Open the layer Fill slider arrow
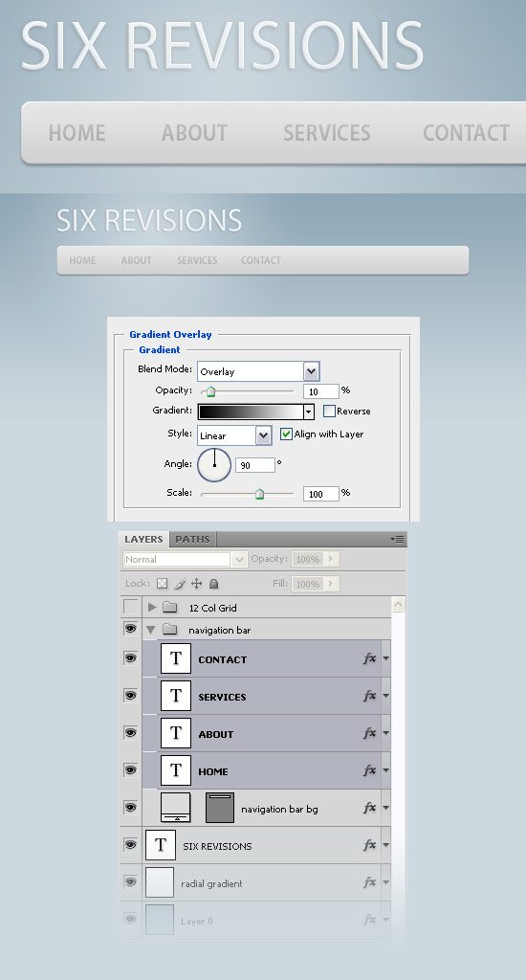 point(332,584)
